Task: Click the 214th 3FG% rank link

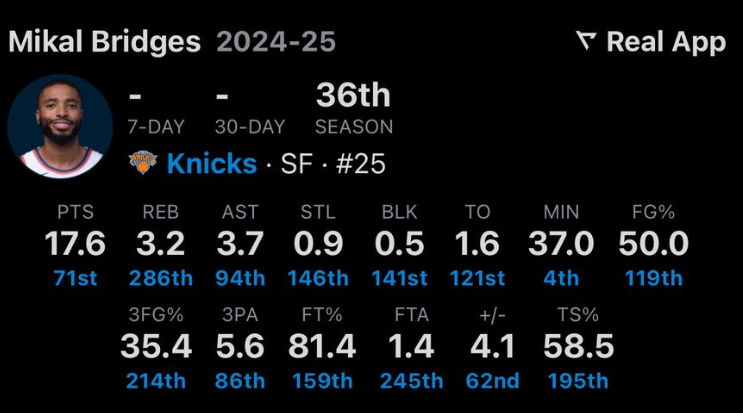Action: (156, 381)
